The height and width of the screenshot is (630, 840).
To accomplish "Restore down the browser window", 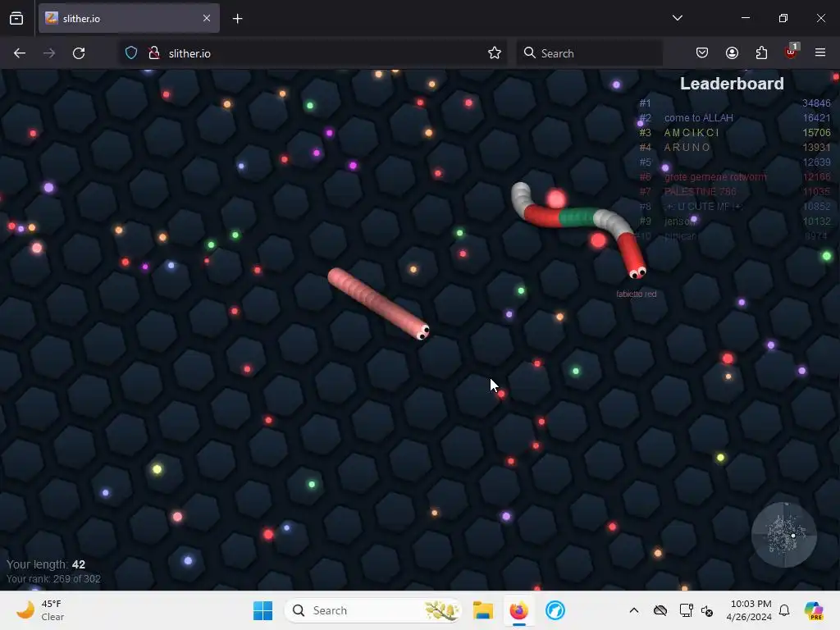I will (x=783, y=18).
